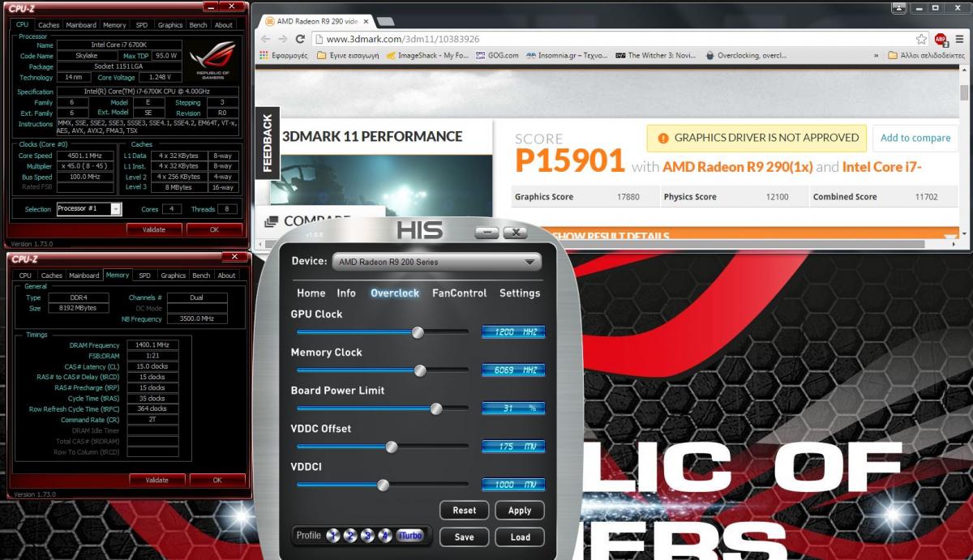
Task: Close the HIS iTurbo window
Action: point(515,233)
